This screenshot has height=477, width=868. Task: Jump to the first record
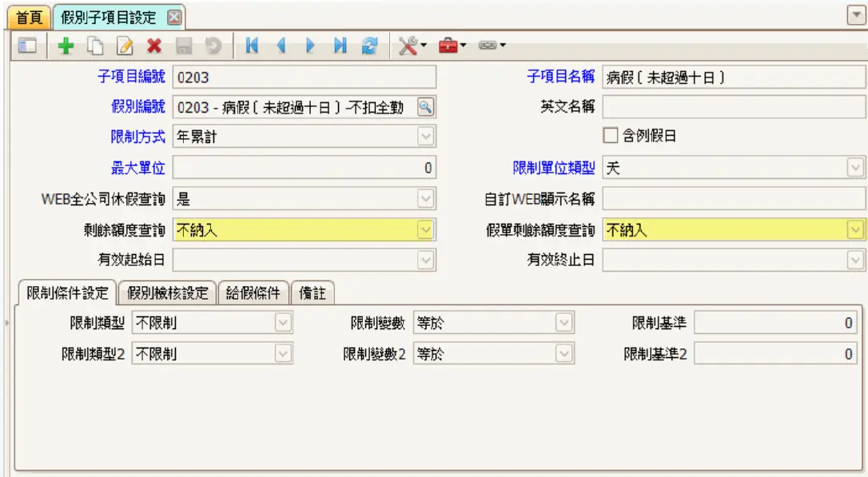click(x=252, y=46)
